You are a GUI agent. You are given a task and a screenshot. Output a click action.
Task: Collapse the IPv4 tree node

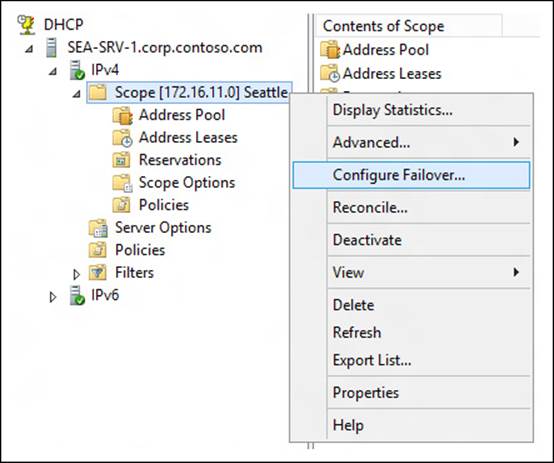53,71
